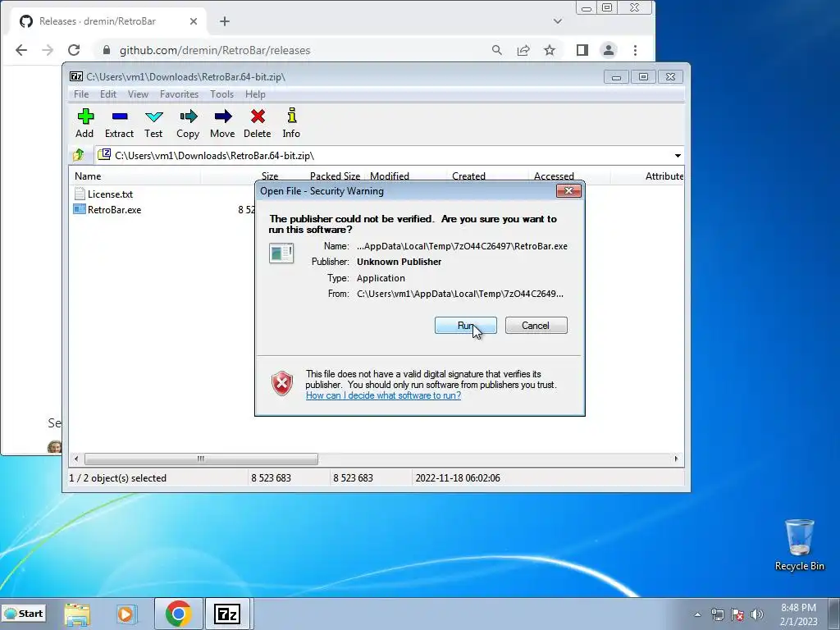Click the Action Center flag tray icon

click(737, 614)
